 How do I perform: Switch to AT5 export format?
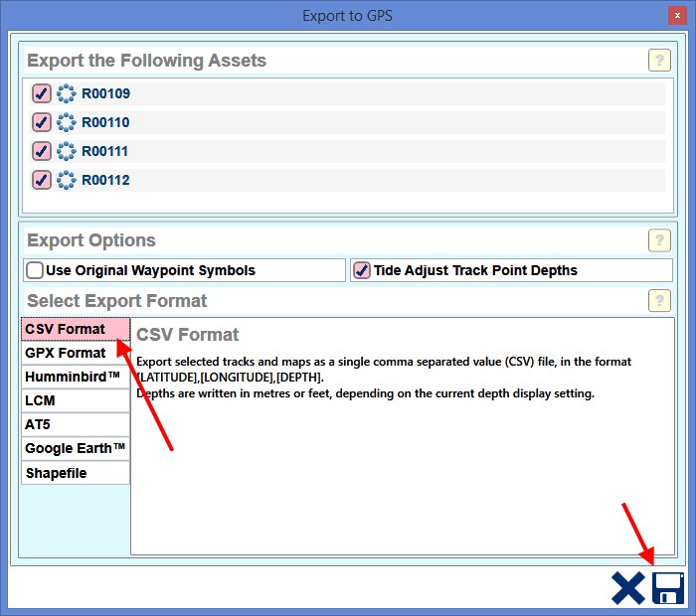[76, 424]
